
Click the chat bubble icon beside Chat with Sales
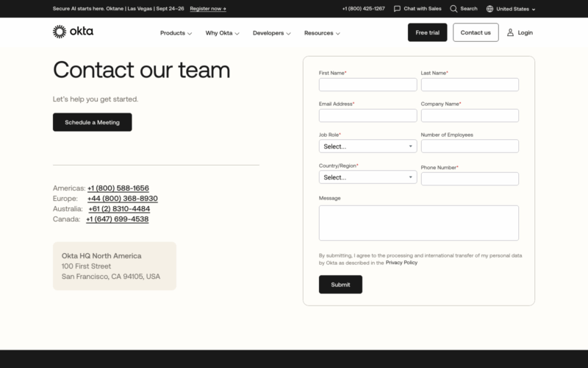tap(397, 9)
